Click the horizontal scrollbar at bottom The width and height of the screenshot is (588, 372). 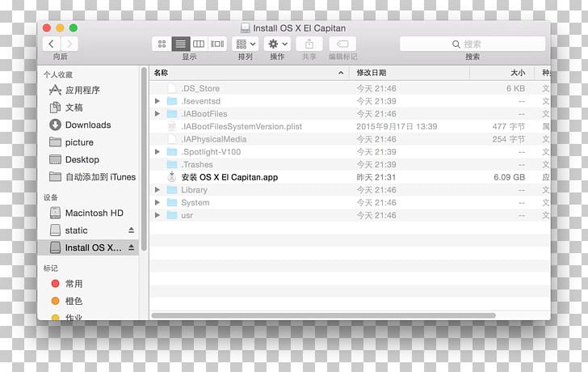point(324,315)
